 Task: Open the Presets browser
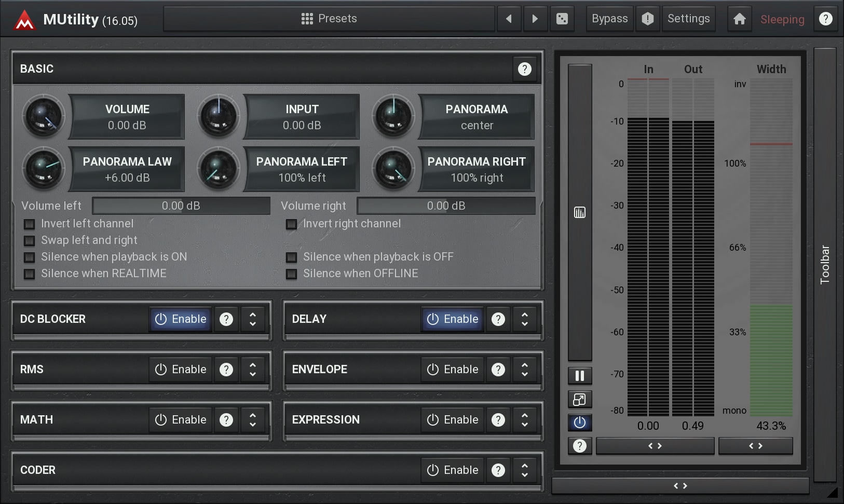coord(329,19)
